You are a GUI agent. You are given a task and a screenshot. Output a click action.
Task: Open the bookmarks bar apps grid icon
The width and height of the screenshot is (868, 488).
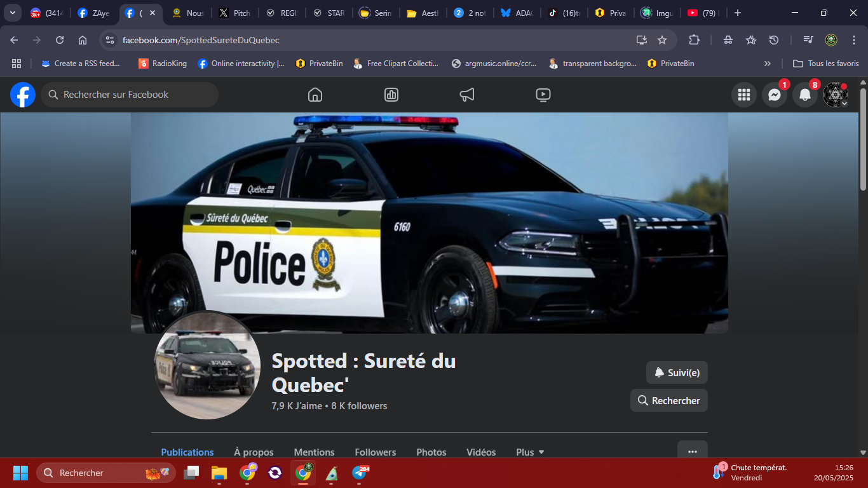pos(17,64)
